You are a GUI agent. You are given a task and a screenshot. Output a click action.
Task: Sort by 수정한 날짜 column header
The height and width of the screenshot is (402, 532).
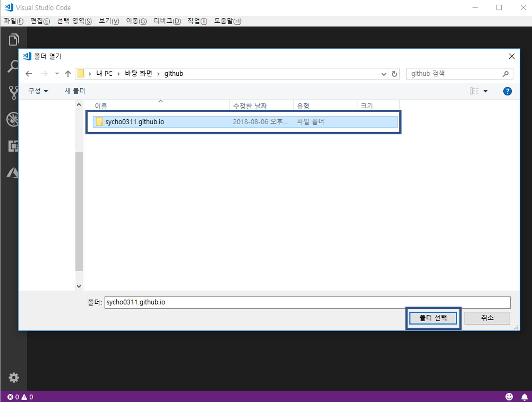click(x=261, y=106)
